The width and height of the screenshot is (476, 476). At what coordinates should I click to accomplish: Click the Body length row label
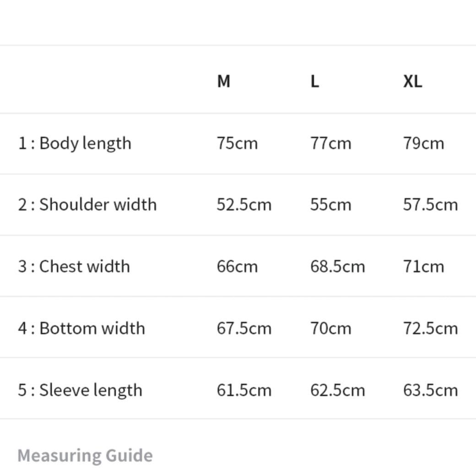75,144
